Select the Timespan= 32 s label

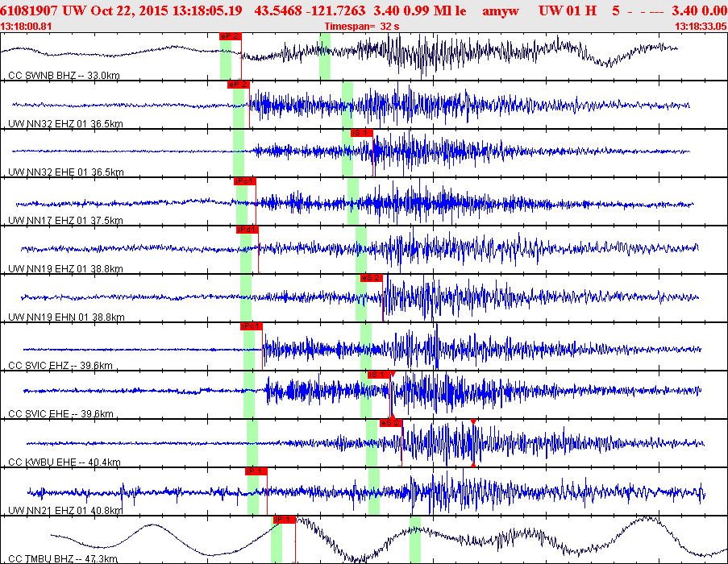click(x=362, y=27)
